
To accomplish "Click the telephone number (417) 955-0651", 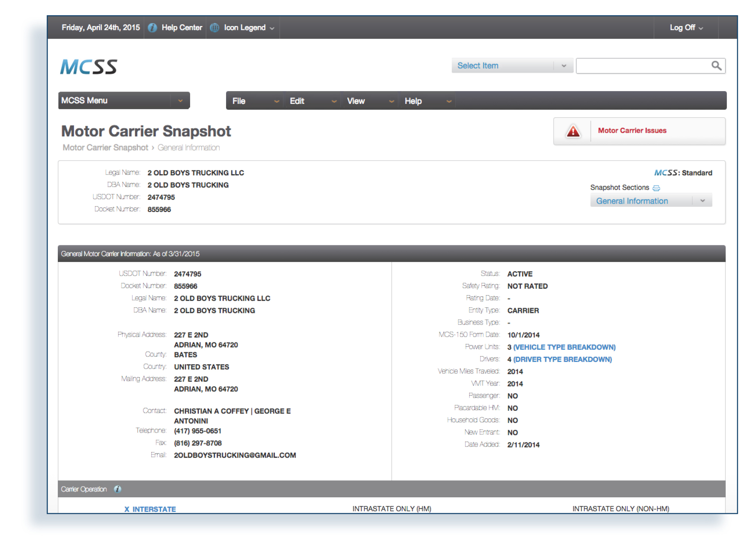I will pos(197,431).
